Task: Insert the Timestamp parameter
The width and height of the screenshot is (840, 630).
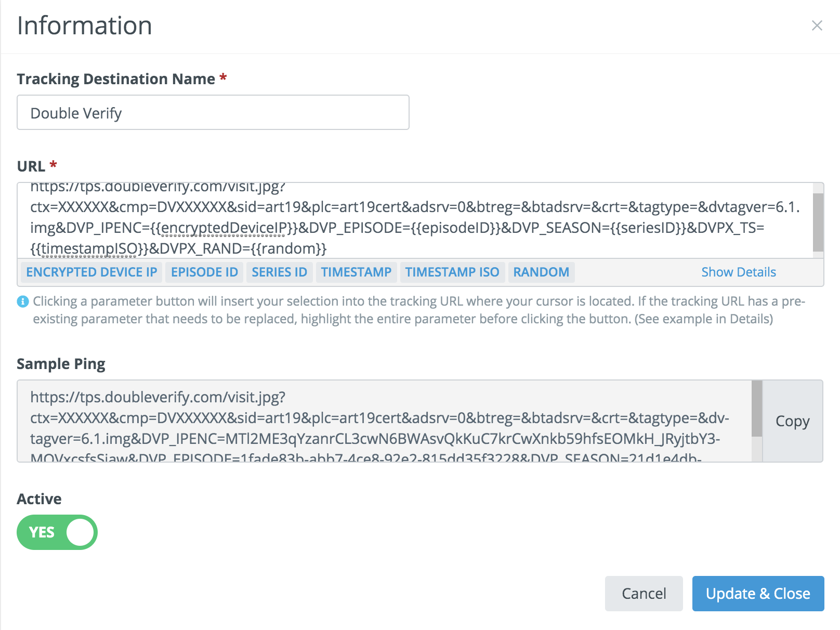Action: point(356,272)
